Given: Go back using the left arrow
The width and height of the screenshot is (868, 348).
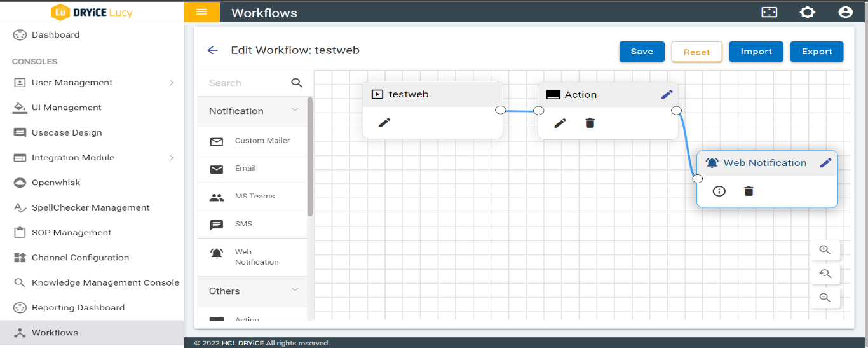Looking at the screenshot, I should 213,50.
